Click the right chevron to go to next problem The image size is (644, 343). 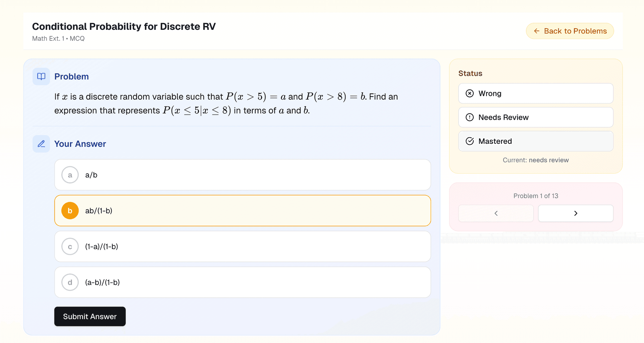click(576, 213)
